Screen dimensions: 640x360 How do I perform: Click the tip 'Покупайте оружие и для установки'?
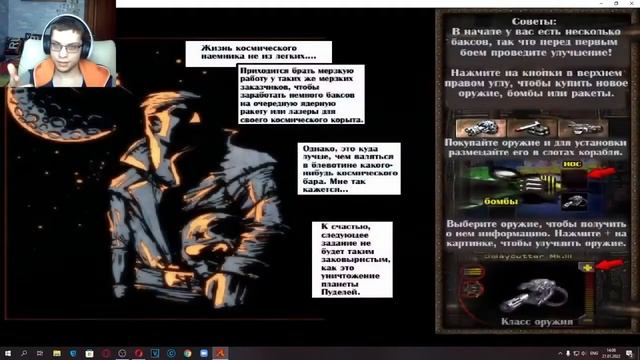(535, 148)
